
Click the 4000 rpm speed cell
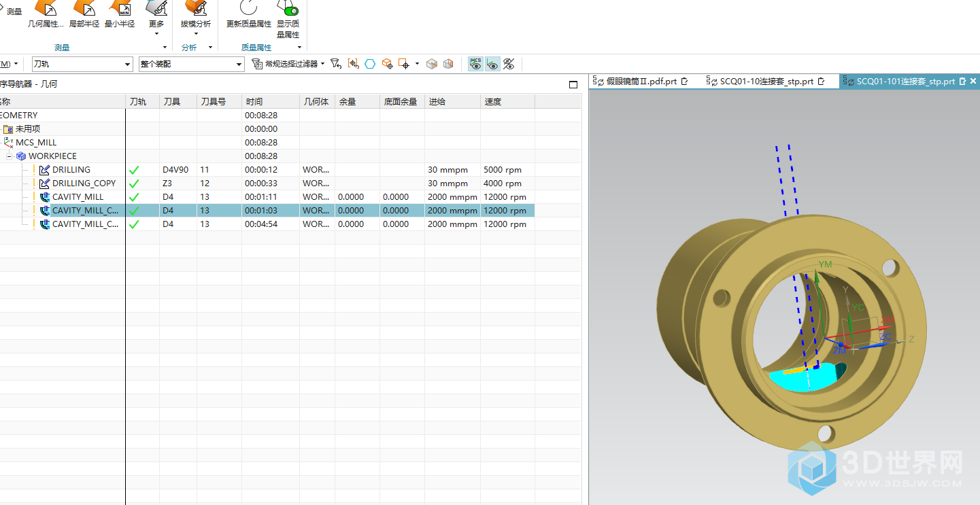[x=507, y=183]
